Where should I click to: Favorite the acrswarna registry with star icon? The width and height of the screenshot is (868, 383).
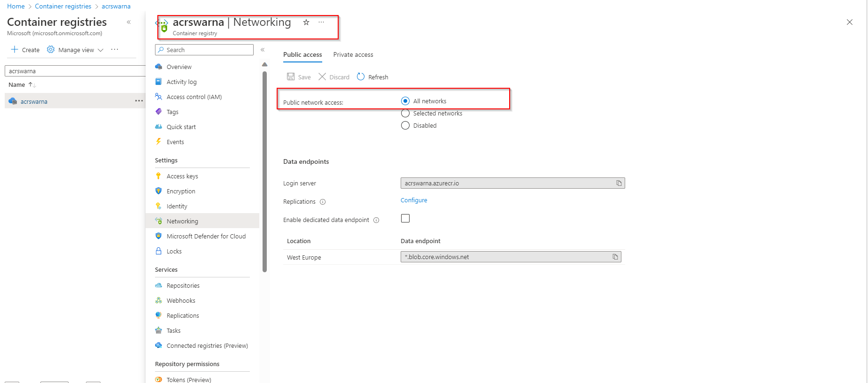(x=306, y=22)
